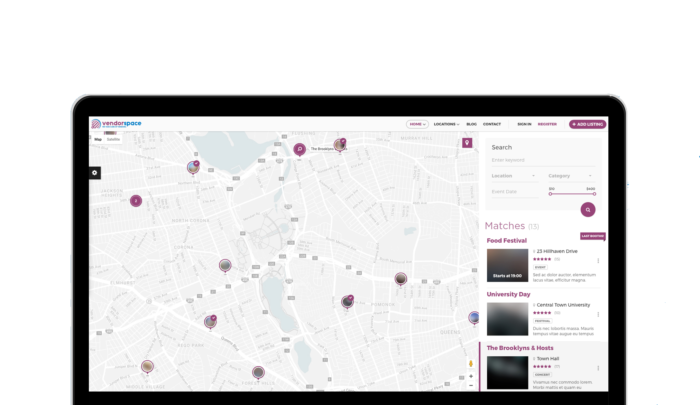Click the location pin icon on the map's top-right

coord(467,144)
